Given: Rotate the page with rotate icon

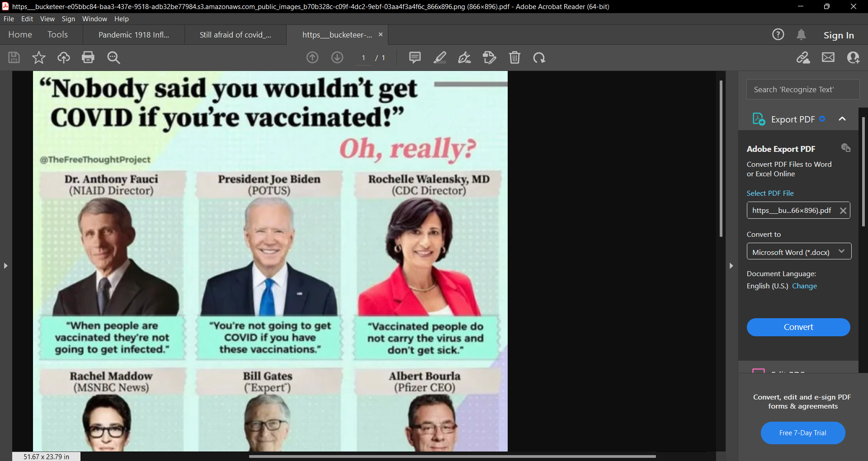Looking at the screenshot, I should click(539, 57).
